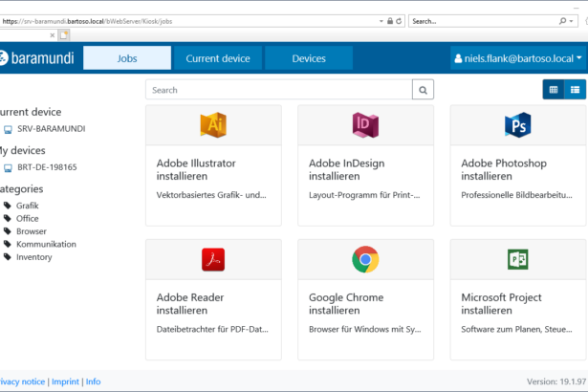Click the Adobe Illustrator icon
Screen dimensions: 588x392
(x=213, y=124)
